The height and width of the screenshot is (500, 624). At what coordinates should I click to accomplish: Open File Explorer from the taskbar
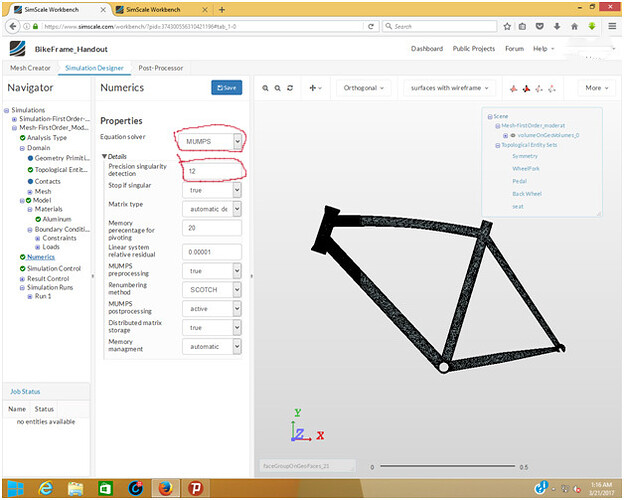[x=76, y=488]
